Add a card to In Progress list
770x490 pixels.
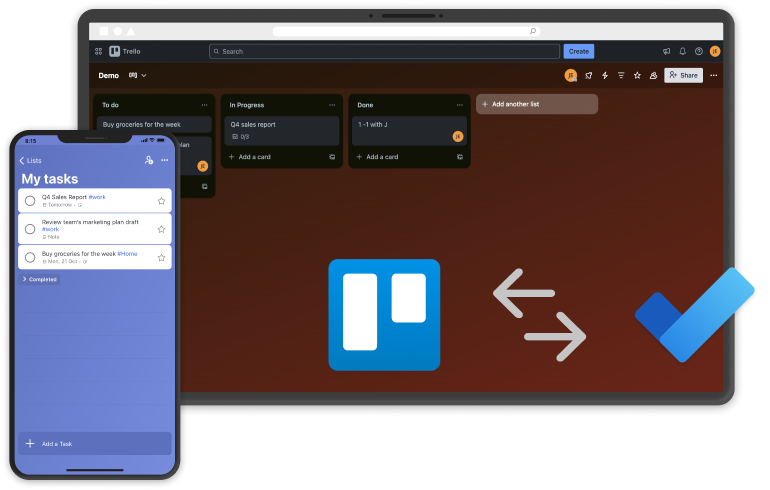250,157
